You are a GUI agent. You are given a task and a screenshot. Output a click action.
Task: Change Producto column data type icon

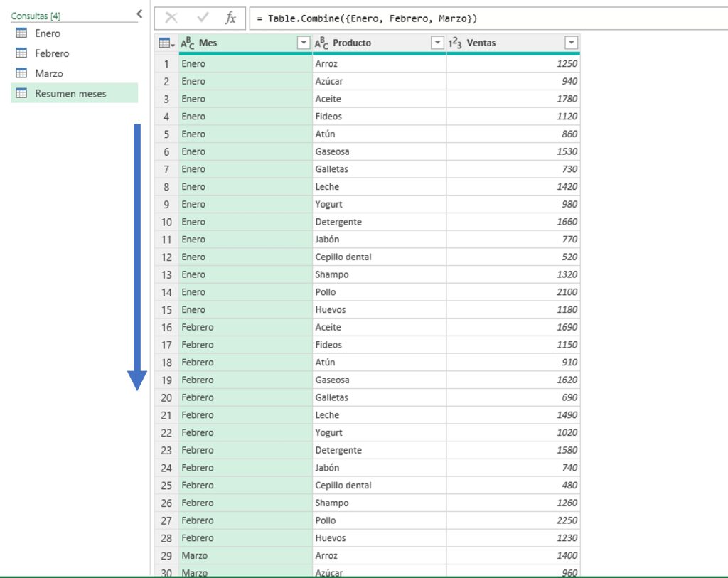(x=321, y=43)
